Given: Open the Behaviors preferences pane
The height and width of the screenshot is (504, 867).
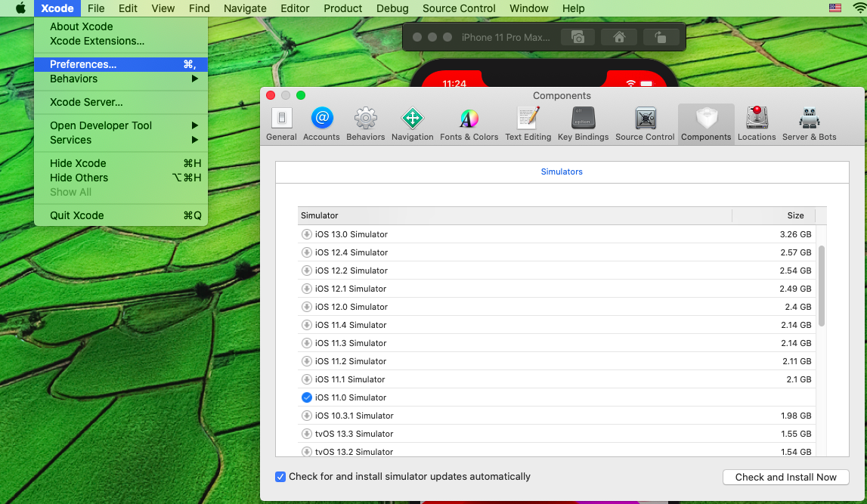Looking at the screenshot, I should click(x=366, y=124).
